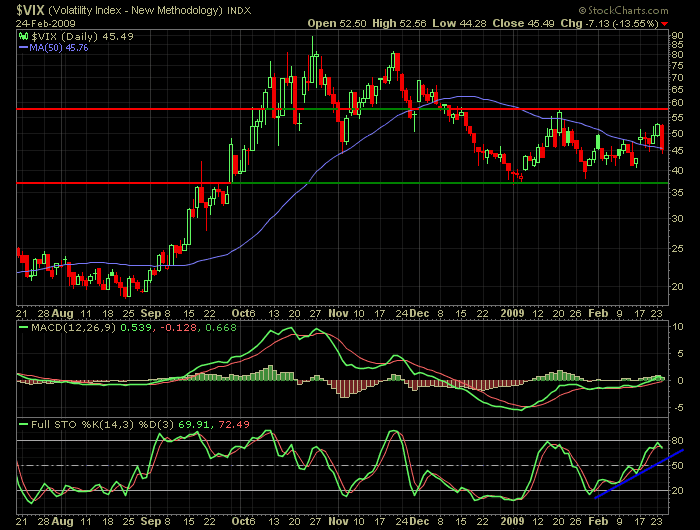Click 10 on the MACD axis
The height and width of the screenshot is (530, 700).
pyautogui.click(x=677, y=327)
